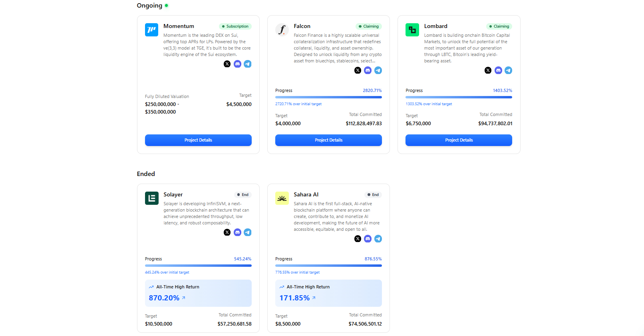644x336 pixels.
Task: Click the Solayer 870.20% return arrow link
Action: pos(184,298)
